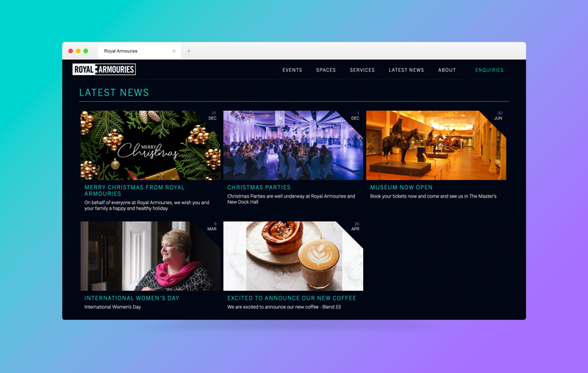Click the yellow minimize window dot
Viewport: 588px width, 373px height.
[78, 51]
